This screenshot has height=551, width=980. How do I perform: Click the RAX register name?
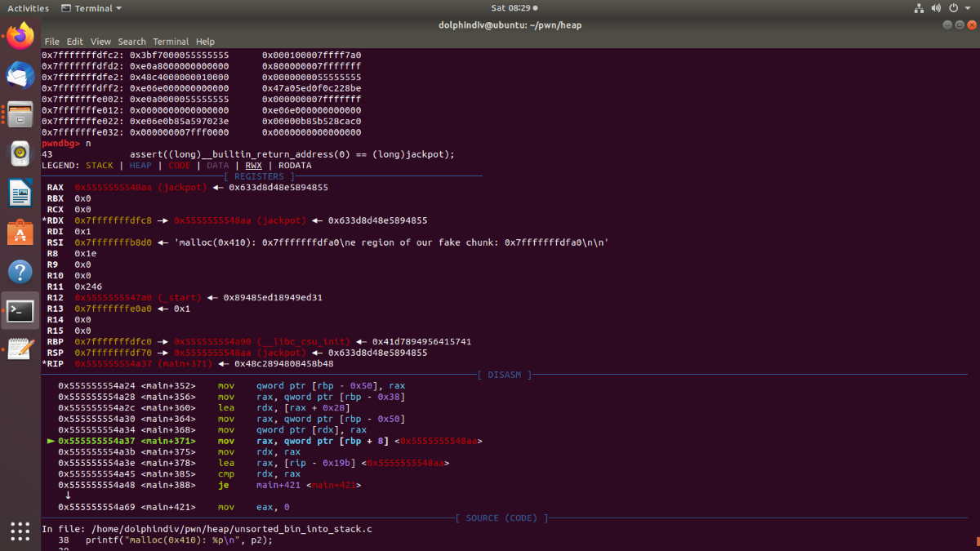[56, 187]
